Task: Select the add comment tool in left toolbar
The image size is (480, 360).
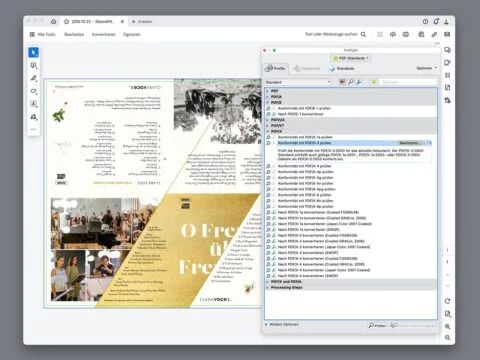Action: [x=33, y=65]
